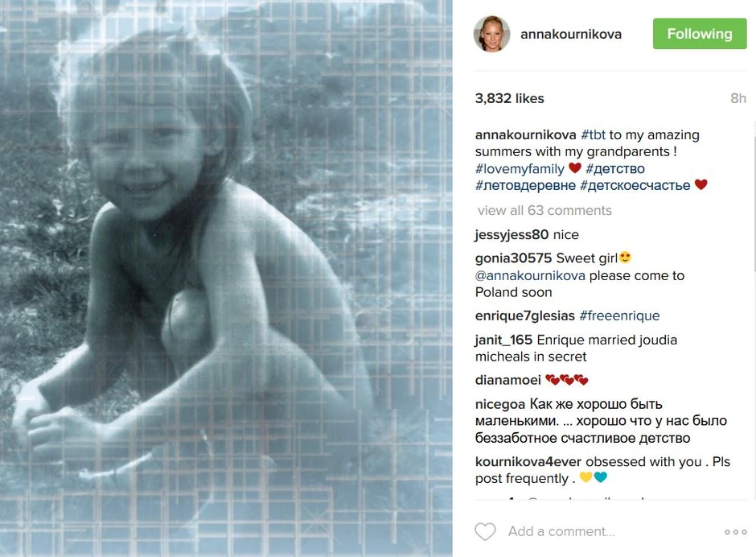This screenshot has width=756, height=557.
Task: Click the @annakournikova mention in comment
Action: [x=530, y=275]
